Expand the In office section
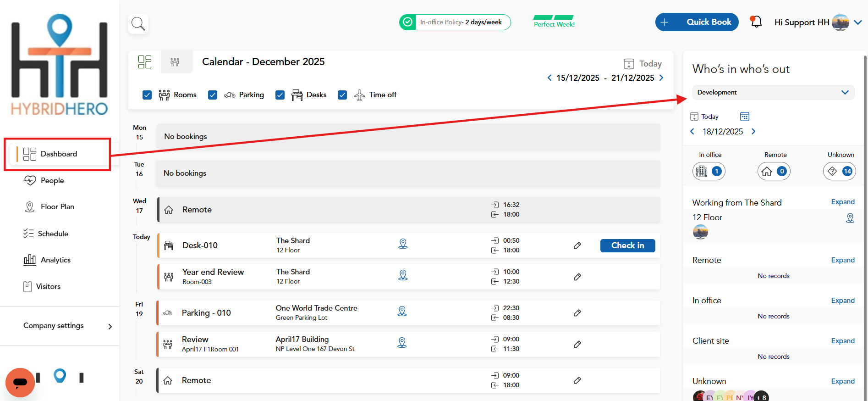 click(x=843, y=301)
